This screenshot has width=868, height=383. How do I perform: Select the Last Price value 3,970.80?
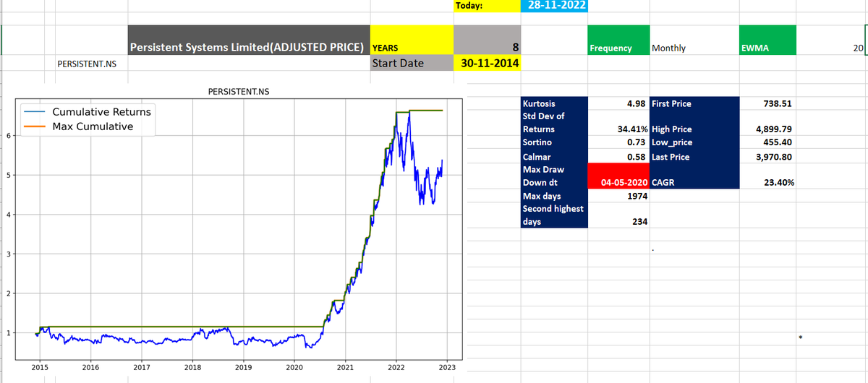tap(767, 156)
